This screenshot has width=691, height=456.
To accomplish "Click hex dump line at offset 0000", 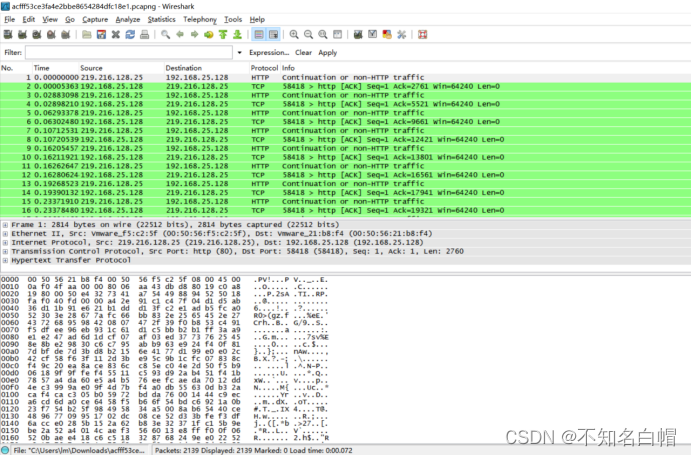I will pyautogui.click(x=165, y=279).
